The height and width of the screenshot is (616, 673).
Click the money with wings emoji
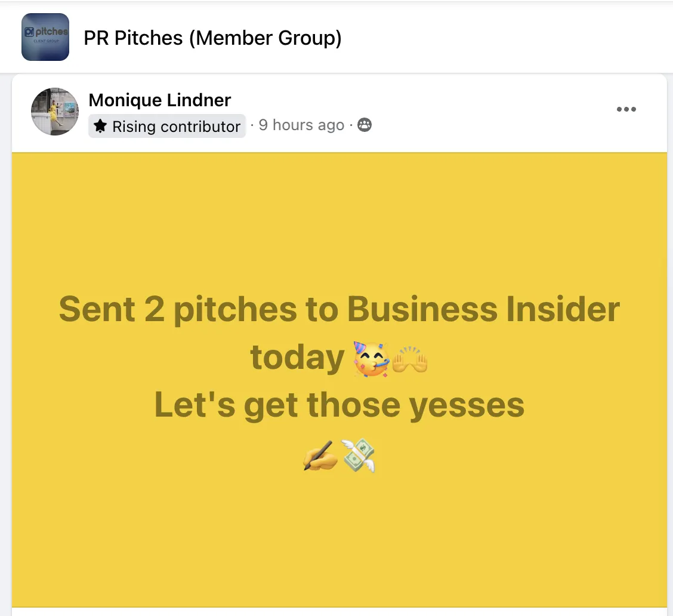pyautogui.click(x=359, y=455)
